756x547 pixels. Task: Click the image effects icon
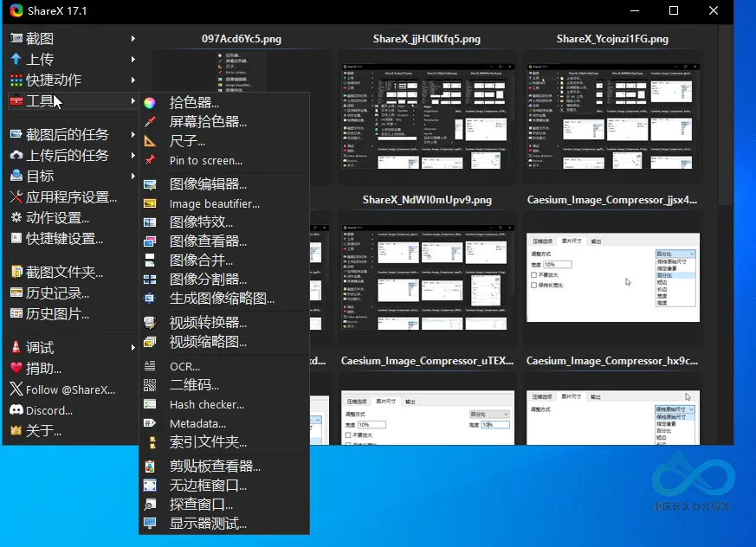[x=150, y=222]
